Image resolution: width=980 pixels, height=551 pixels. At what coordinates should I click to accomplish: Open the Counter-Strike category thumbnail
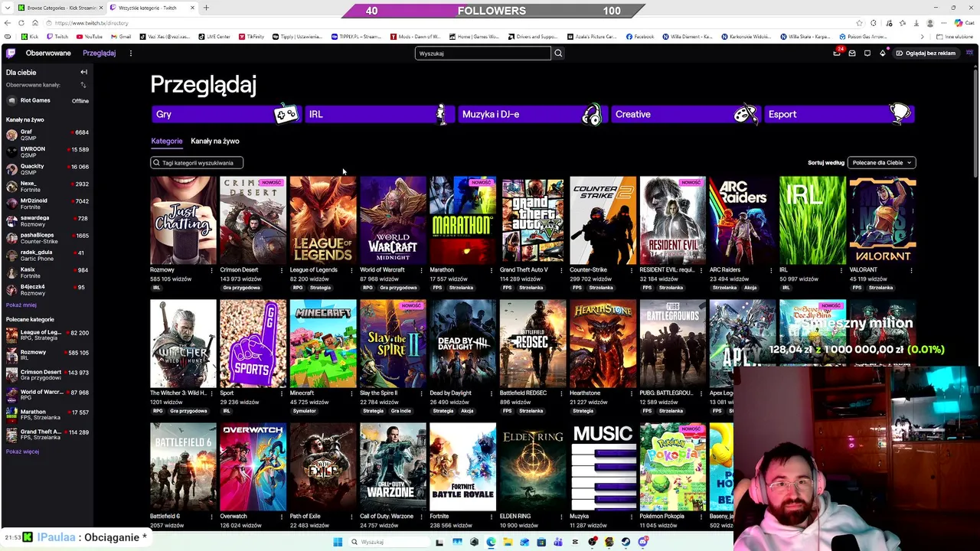[603, 220]
